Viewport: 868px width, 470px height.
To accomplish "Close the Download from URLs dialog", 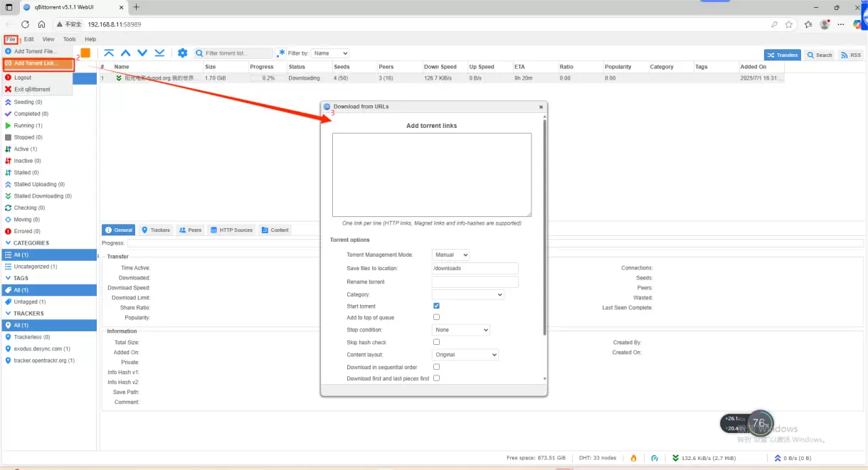I will pos(541,107).
